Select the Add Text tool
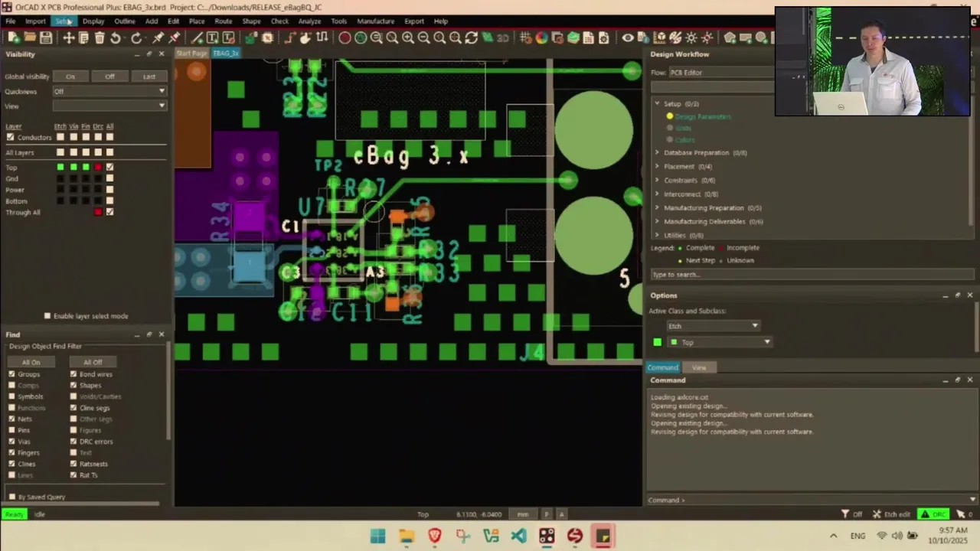This screenshot has height=551, width=980. (x=212, y=37)
